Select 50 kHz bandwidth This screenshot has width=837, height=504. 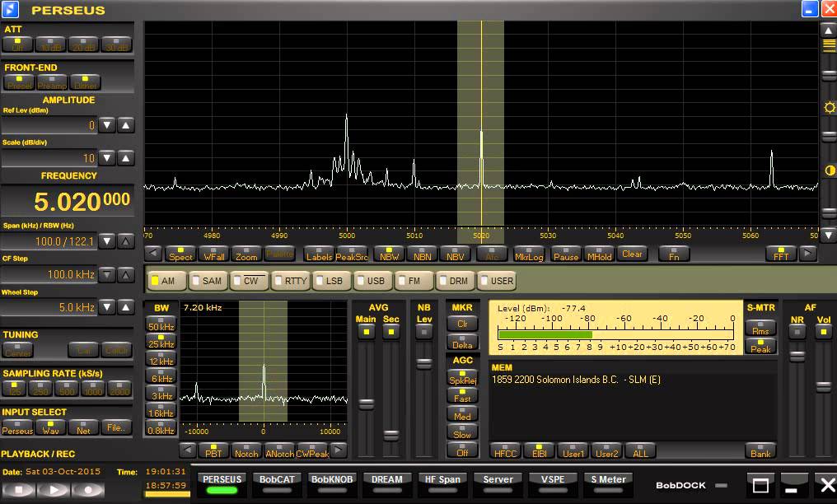tap(161, 324)
